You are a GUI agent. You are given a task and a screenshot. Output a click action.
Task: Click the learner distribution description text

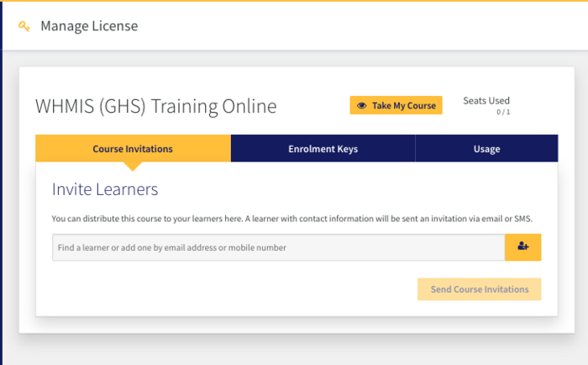click(292, 219)
